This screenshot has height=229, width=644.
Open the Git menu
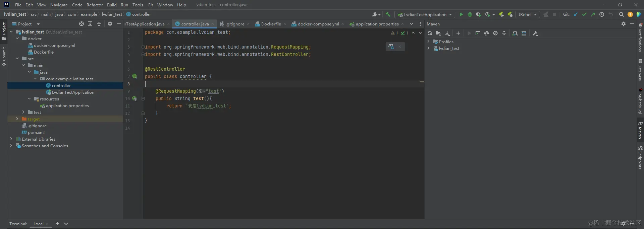150,5
